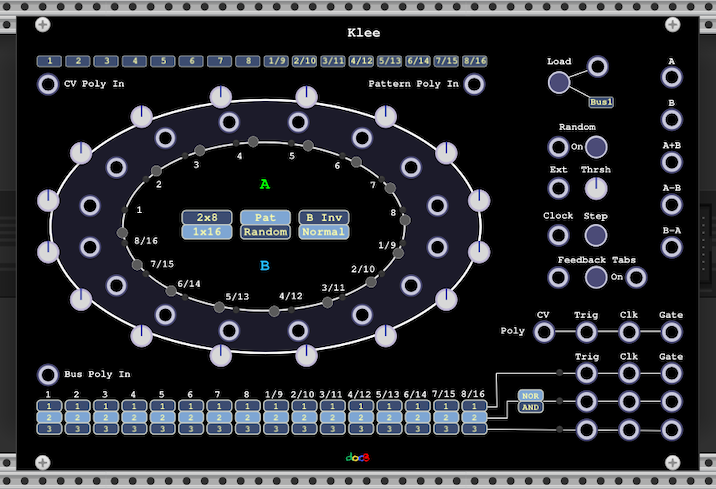Click the A+B output jack
Image resolution: width=716 pixels, height=489 pixels.
click(671, 162)
